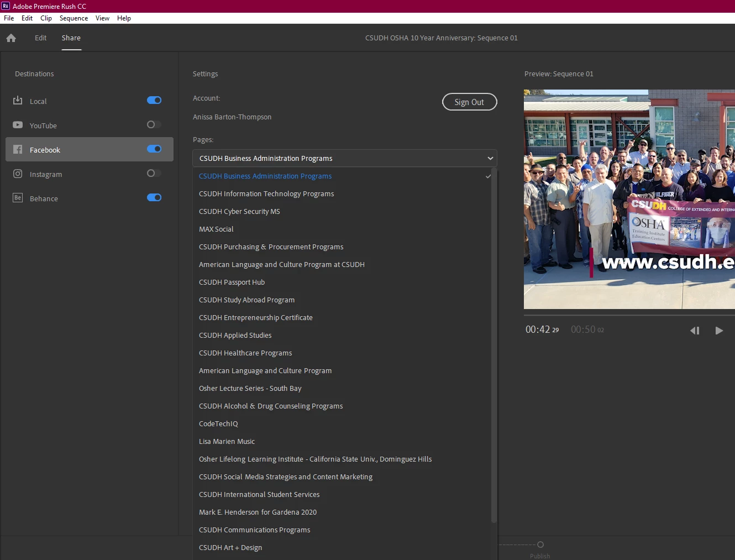
Task: Click the Behance destination label
Action: click(x=44, y=198)
